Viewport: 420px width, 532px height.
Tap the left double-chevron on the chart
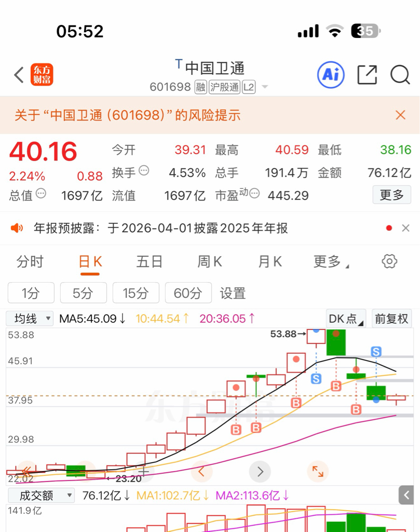tap(26, 471)
